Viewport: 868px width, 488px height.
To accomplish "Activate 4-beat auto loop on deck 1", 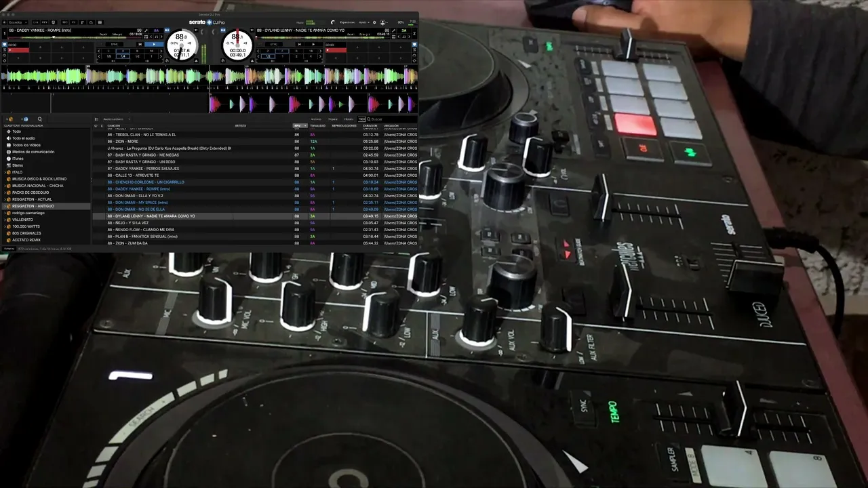I will [123, 51].
